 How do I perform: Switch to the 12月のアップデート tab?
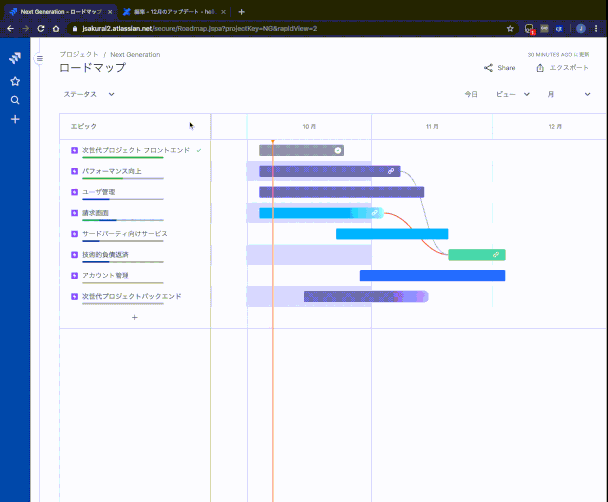pos(174,12)
